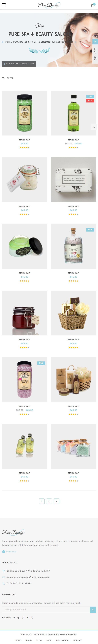Click the Home breadcrumb link
This screenshot has width=98, height=644.
click(x=24, y=64)
